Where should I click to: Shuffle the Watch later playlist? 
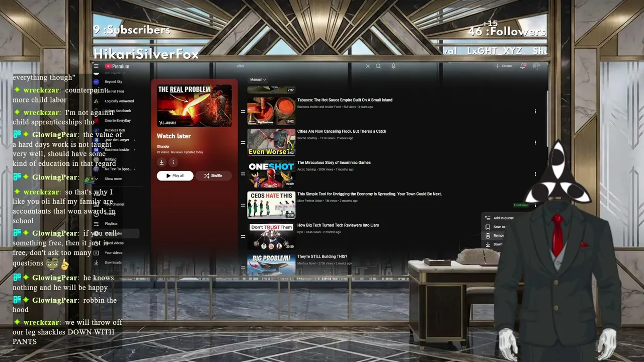(213, 175)
